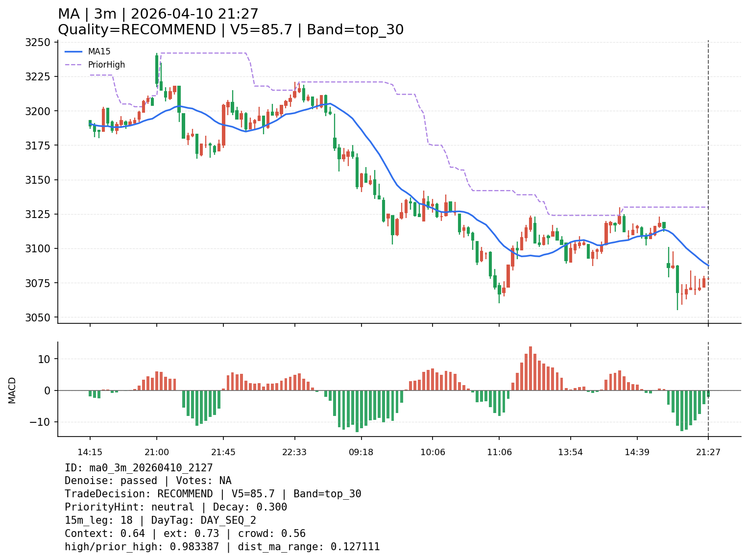The width and height of the screenshot is (748, 560).
Task: Click the solid blue MA15 legend line sample
Action: tap(73, 51)
